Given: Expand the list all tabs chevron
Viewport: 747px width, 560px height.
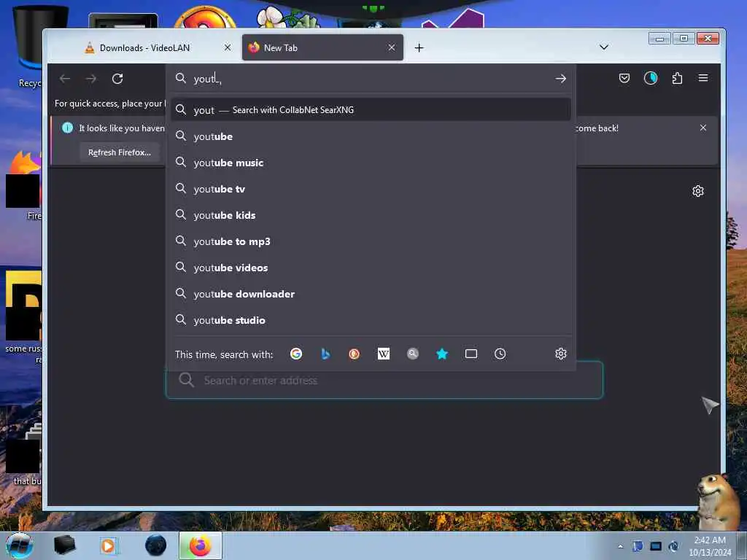Looking at the screenshot, I should (604, 47).
